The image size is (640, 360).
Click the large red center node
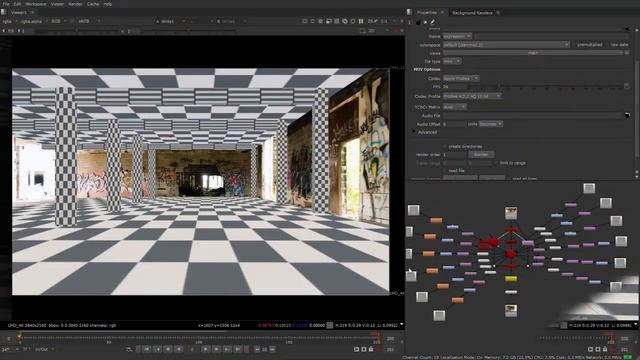(511, 254)
